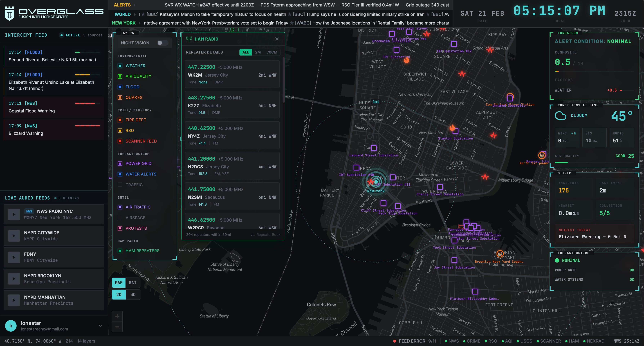Enable the Traffic layer checkbox
The height and width of the screenshot is (346, 644).
tap(120, 185)
